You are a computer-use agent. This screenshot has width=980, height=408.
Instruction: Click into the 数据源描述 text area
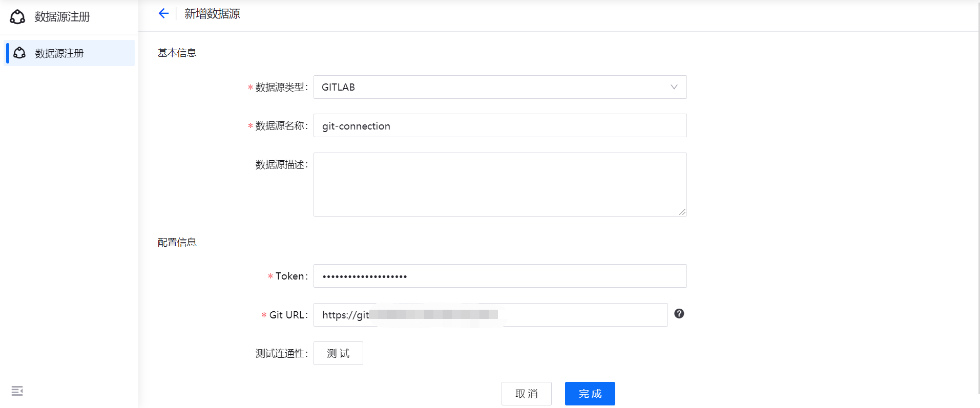500,184
